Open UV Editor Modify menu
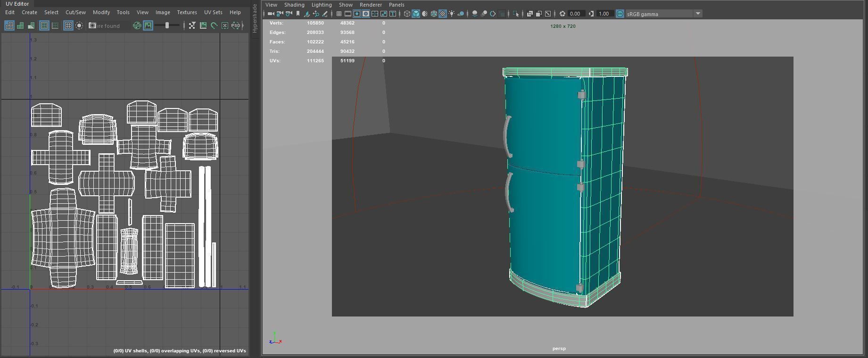Screen dimensions: 868x358 pyautogui.click(x=101, y=12)
